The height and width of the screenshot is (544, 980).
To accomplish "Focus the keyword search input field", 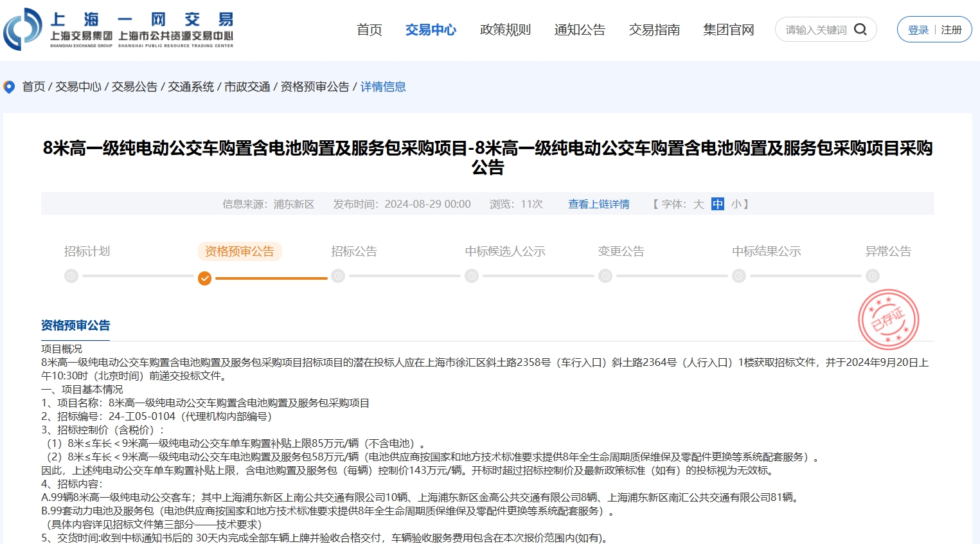I will click(x=815, y=30).
